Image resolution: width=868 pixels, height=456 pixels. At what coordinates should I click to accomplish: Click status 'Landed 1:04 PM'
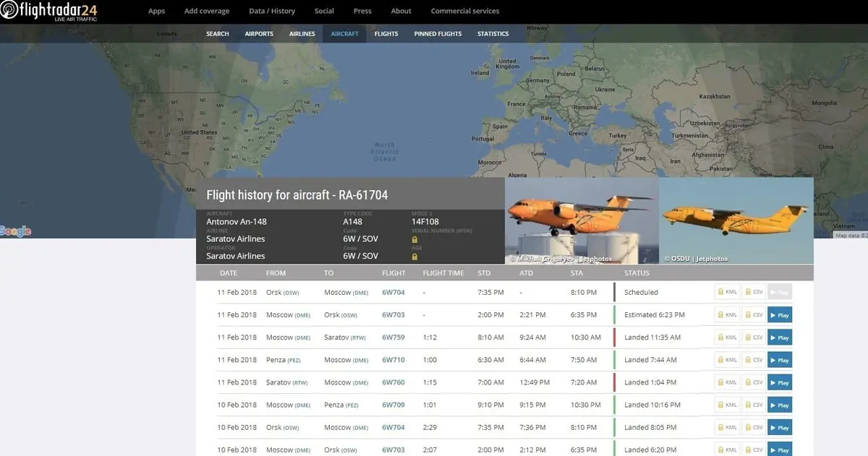650,382
